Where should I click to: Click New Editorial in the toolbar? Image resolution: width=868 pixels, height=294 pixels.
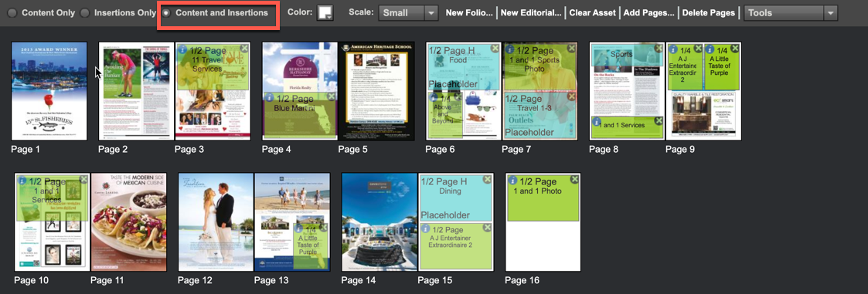[x=531, y=12]
